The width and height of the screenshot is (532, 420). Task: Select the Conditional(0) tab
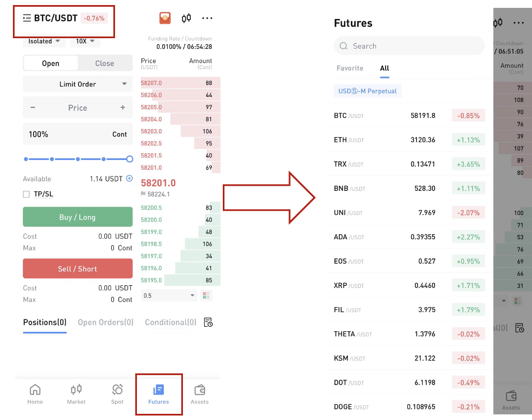click(171, 322)
